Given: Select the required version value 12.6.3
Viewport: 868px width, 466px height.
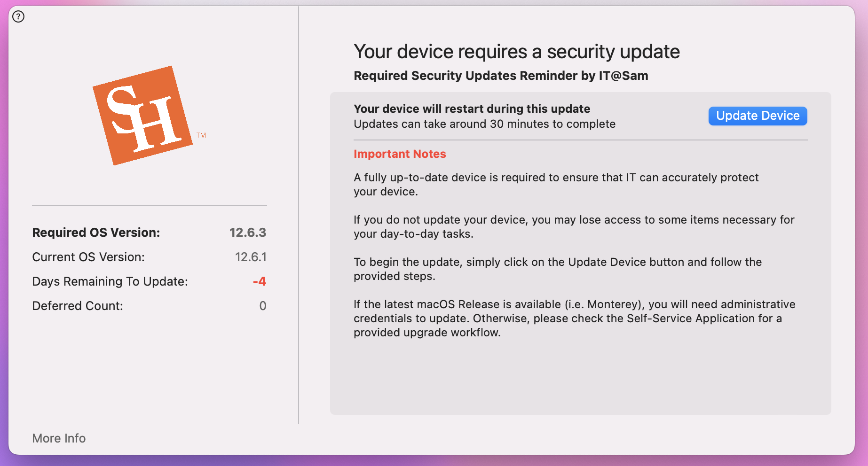Looking at the screenshot, I should 247,233.
